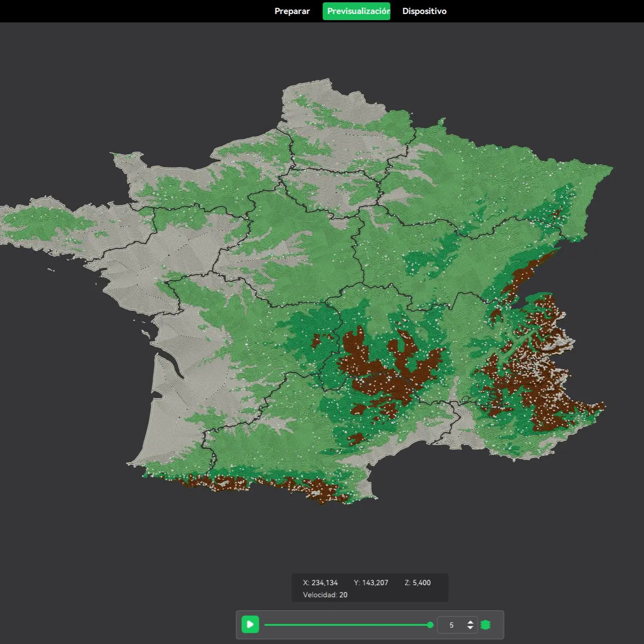Viewport: 644px width, 644px height.
Task: Click the Z height value 5,400
Action: pos(421,582)
